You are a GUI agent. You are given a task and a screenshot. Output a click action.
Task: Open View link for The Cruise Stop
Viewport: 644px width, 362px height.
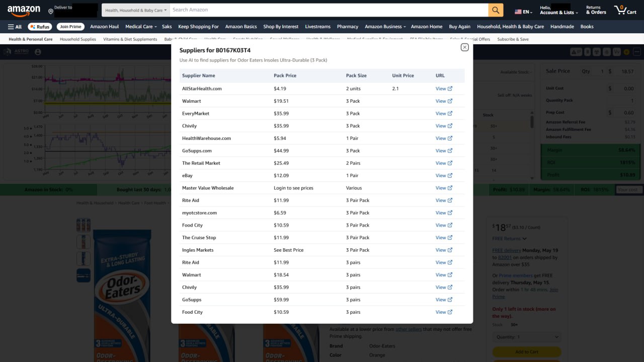click(x=444, y=238)
